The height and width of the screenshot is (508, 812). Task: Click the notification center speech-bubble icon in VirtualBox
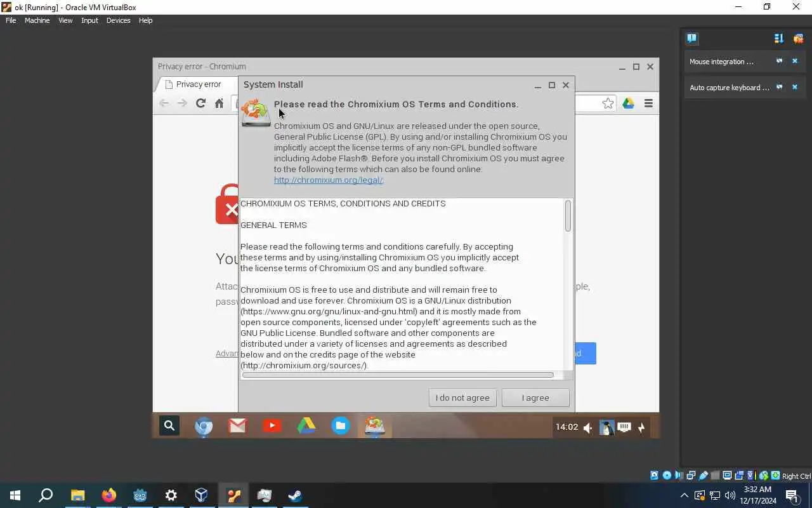pos(691,38)
